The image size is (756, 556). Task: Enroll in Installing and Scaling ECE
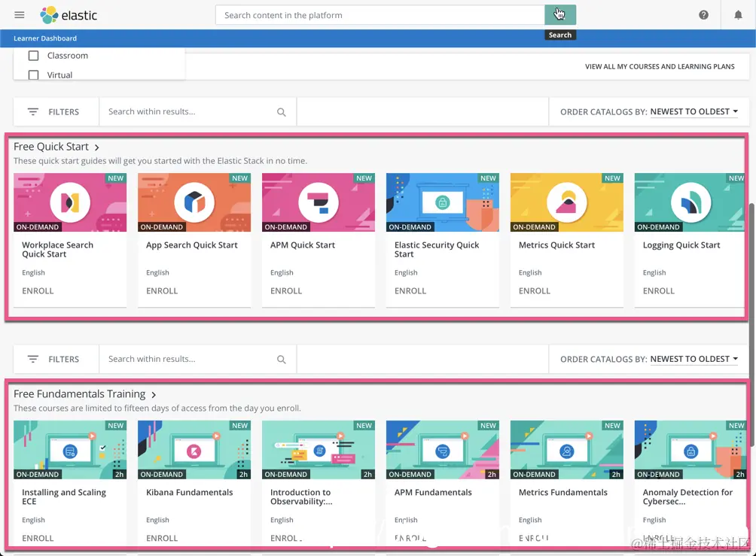pos(38,538)
